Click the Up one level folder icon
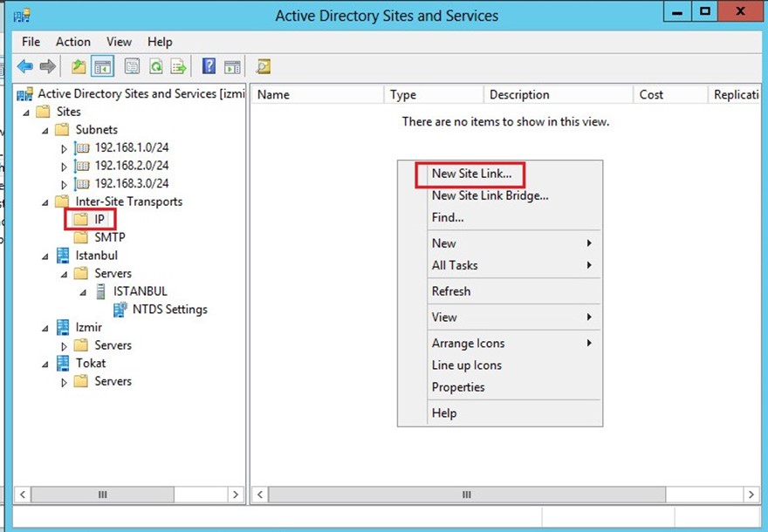 (79, 66)
